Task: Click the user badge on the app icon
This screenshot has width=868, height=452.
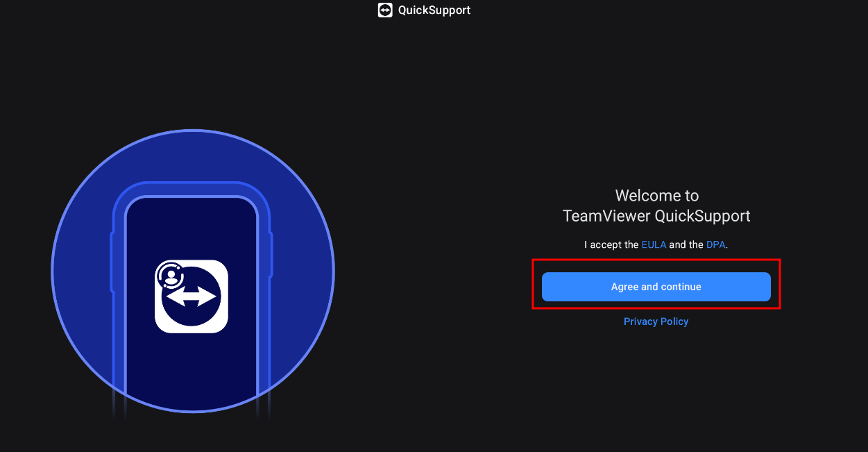Action: (168, 274)
